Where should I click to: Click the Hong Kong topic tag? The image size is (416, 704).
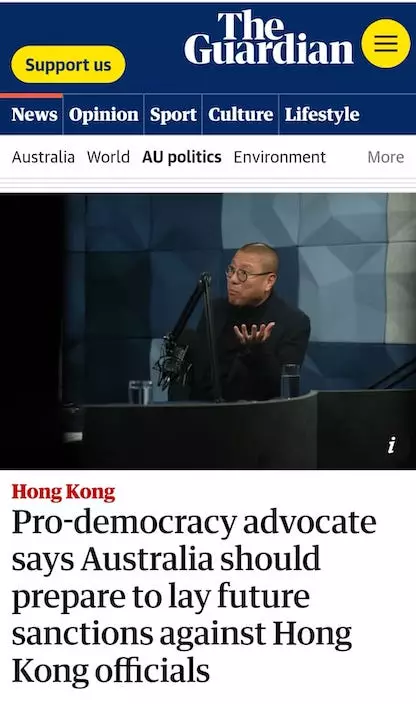click(63, 492)
